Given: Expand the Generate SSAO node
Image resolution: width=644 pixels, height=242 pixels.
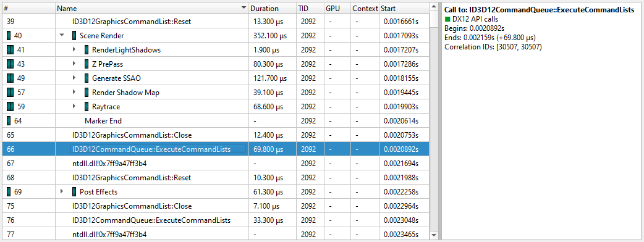Looking at the screenshot, I should [x=74, y=78].
